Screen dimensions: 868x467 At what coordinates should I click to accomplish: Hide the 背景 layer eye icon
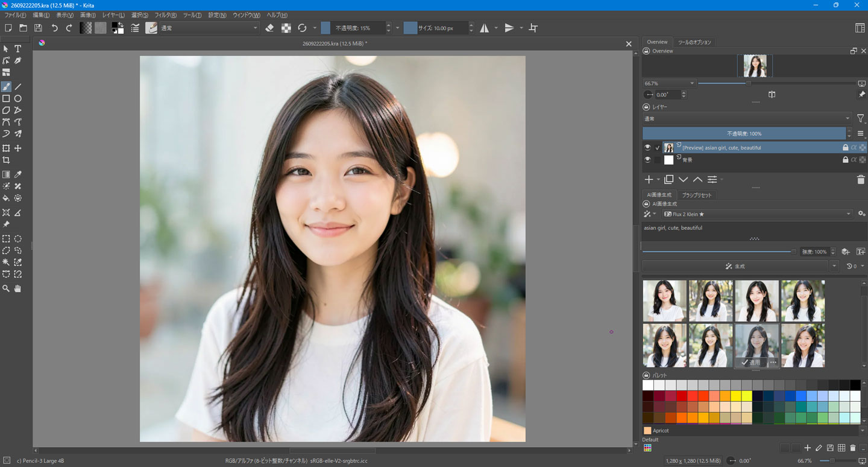[x=647, y=160]
